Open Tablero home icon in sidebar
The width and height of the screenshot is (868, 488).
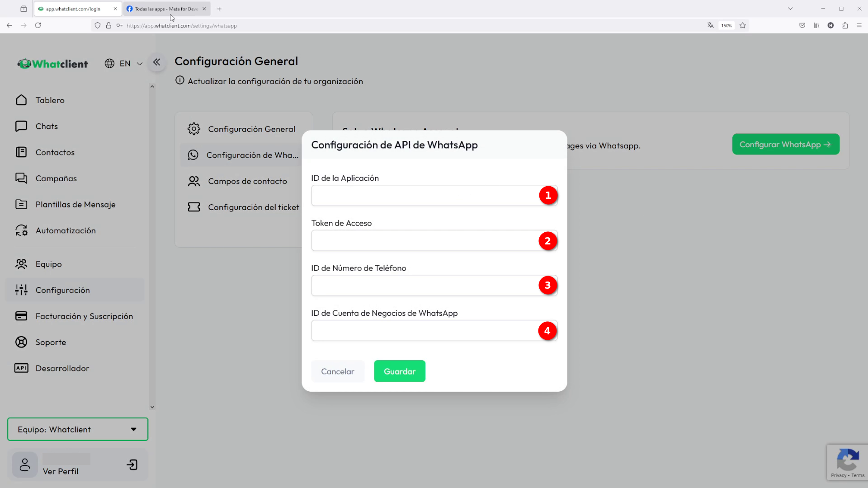pyautogui.click(x=21, y=100)
